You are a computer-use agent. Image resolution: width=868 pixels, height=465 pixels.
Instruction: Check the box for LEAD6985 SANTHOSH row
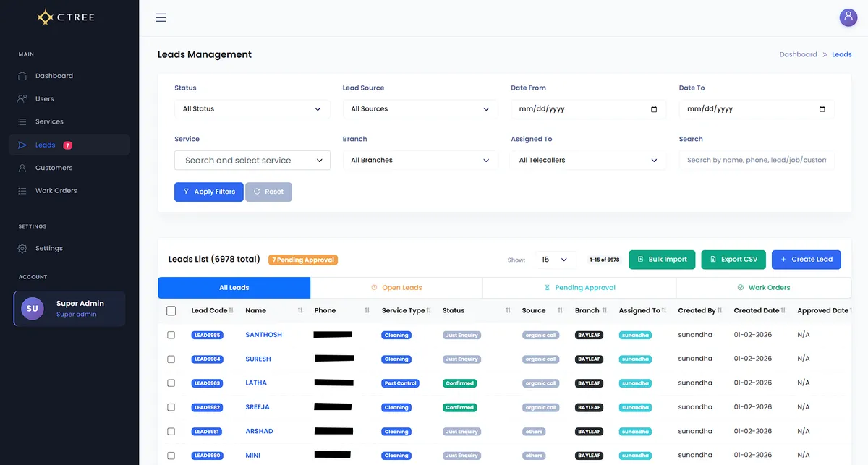171,335
